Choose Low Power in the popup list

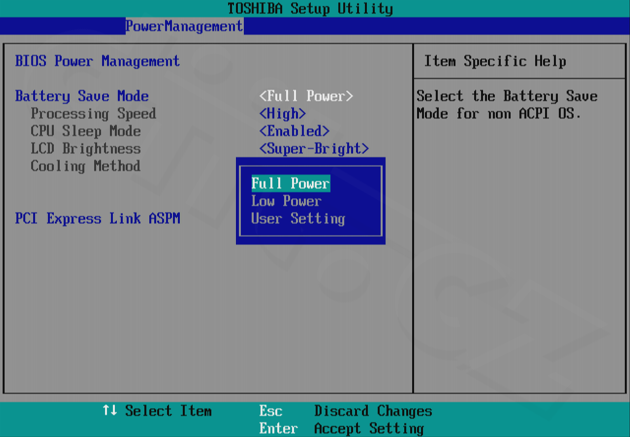(x=286, y=201)
